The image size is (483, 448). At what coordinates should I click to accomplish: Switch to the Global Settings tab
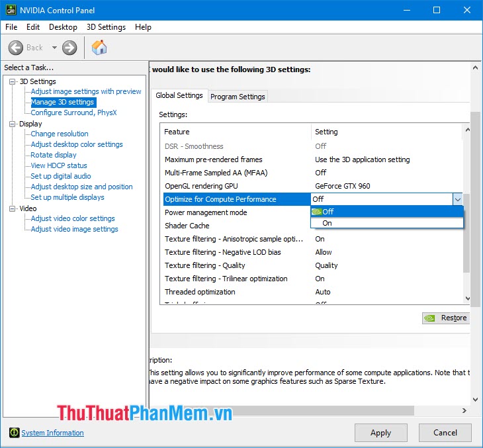pos(179,95)
